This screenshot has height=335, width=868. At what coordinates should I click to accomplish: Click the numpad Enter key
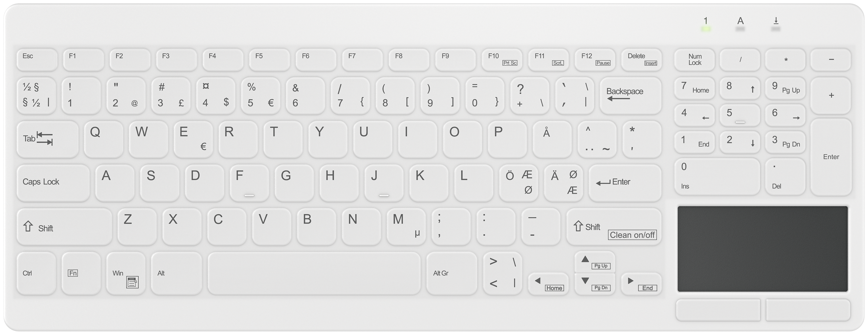point(831,157)
